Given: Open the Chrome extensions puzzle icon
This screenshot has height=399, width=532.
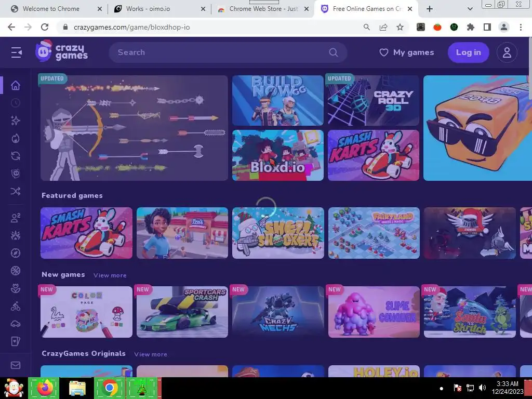Looking at the screenshot, I should click(x=471, y=27).
